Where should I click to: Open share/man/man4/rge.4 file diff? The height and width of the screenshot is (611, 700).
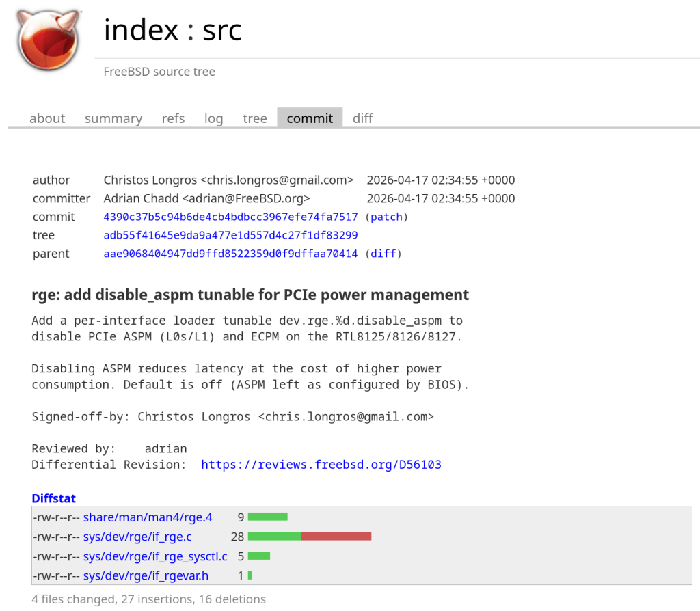tap(148, 517)
